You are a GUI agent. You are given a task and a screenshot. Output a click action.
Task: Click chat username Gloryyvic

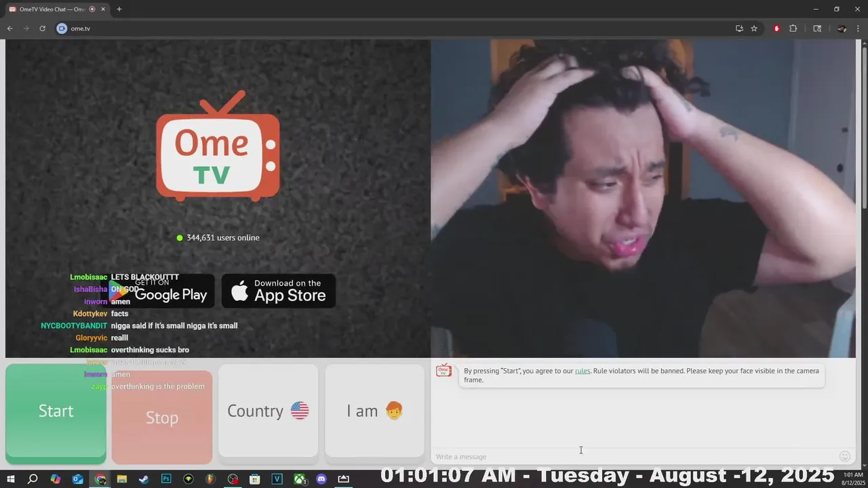click(92, 338)
